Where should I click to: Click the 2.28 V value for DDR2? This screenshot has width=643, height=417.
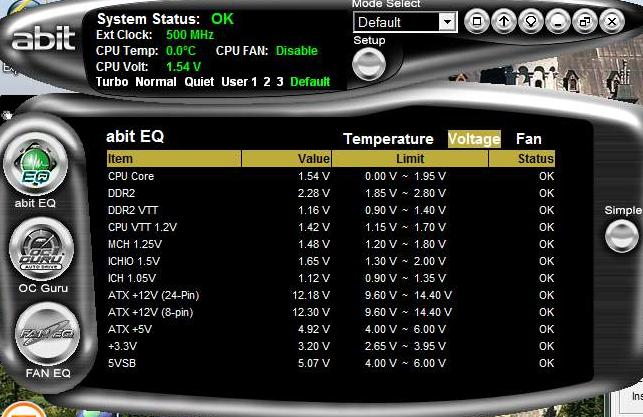pos(314,193)
